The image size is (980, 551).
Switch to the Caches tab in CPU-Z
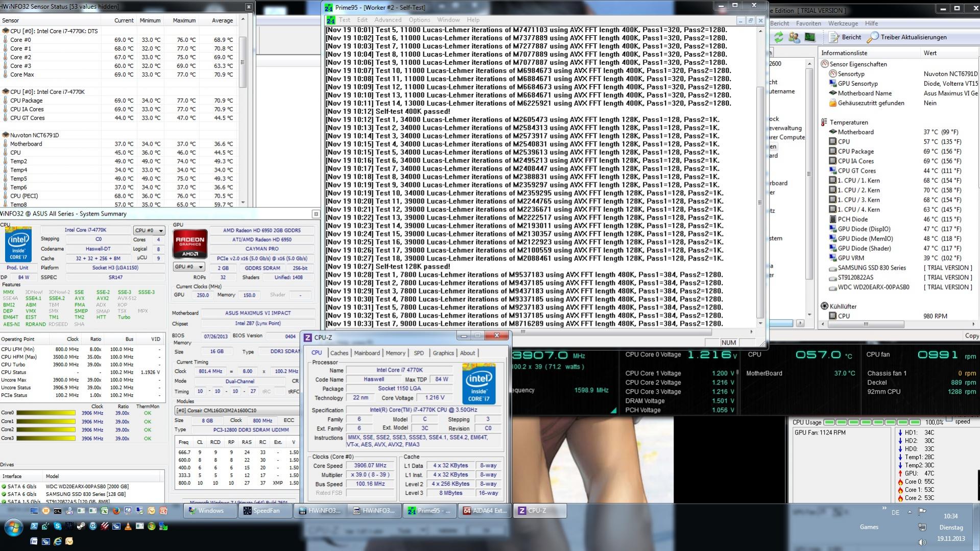point(339,353)
